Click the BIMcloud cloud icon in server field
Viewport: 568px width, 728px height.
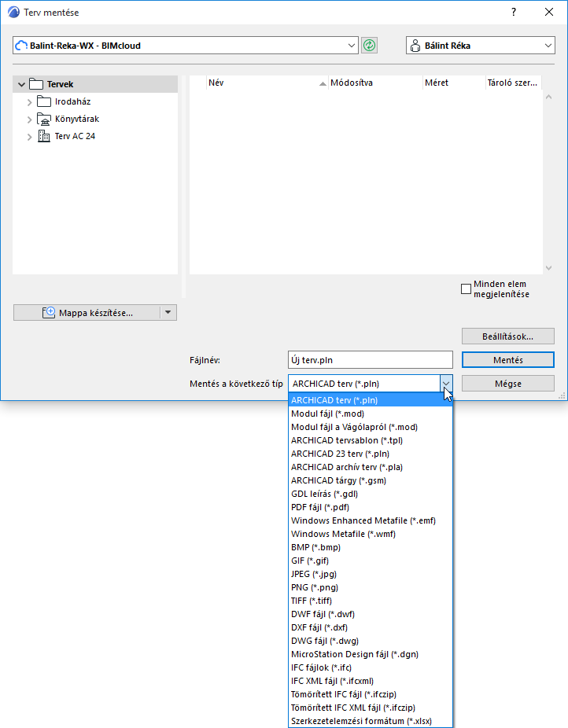[x=21, y=46]
